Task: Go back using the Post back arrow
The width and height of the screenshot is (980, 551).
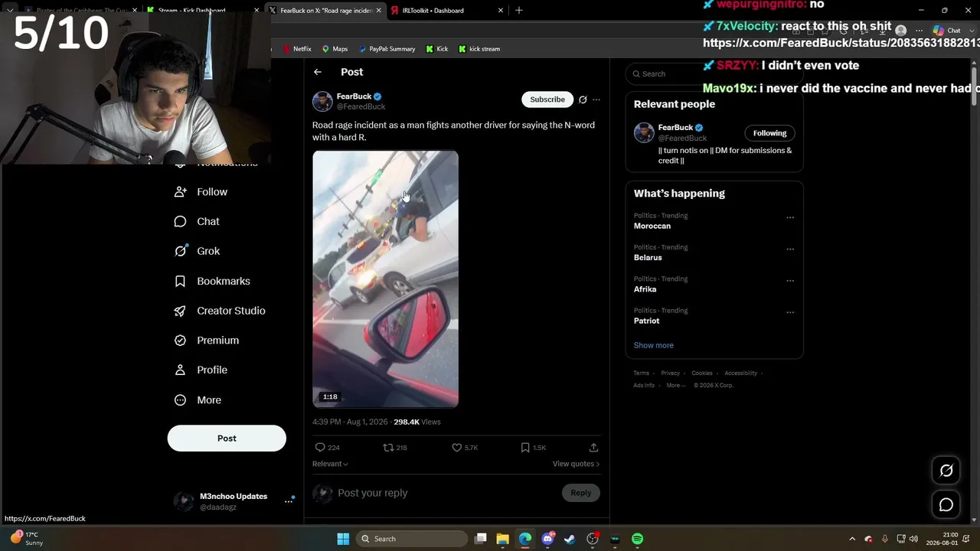Action: [x=318, y=72]
